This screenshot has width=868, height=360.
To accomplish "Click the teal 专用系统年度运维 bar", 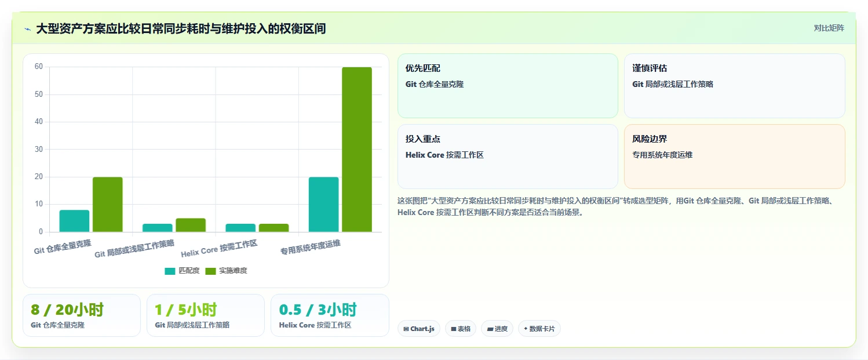I will click(323, 205).
